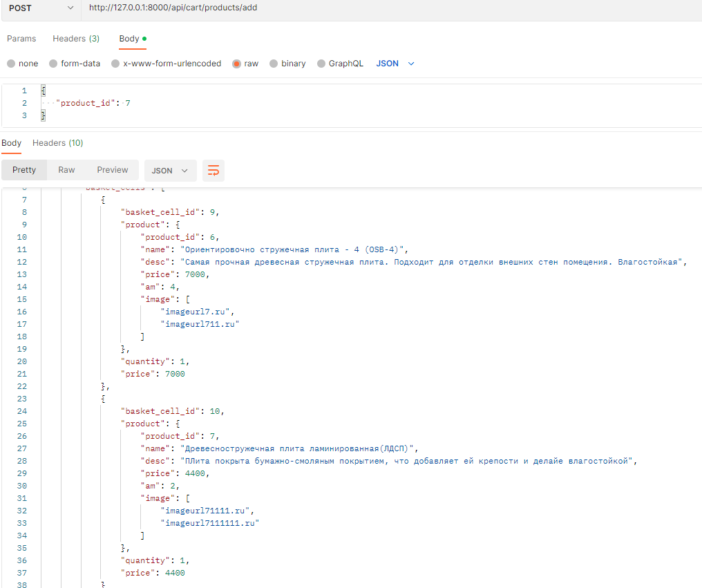Select the request Body tab
702x588 pixels.
click(129, 39)
